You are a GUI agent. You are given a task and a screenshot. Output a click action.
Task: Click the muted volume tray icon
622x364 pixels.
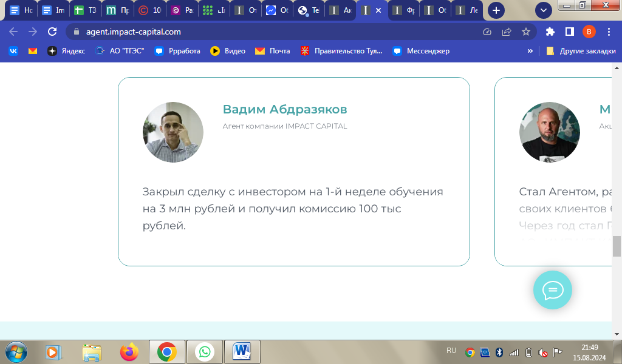[542, 352]
